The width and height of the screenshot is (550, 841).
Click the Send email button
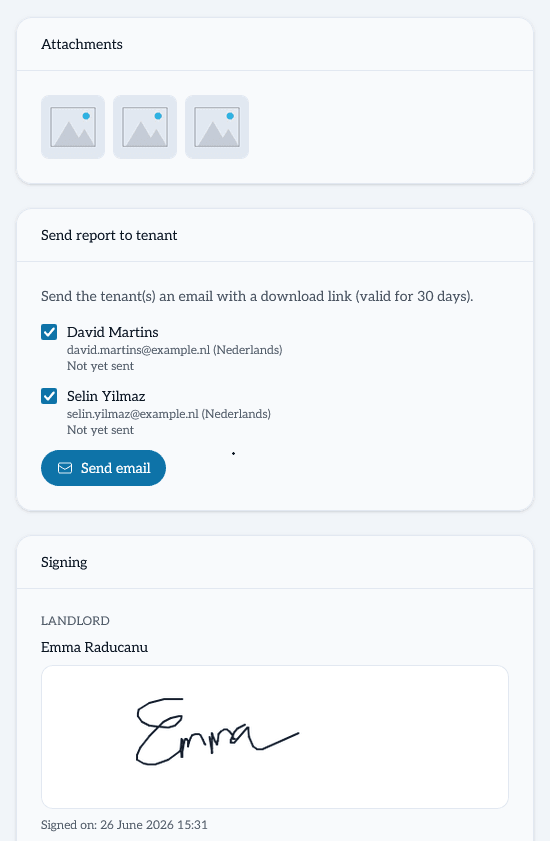click(x=104, y=468)
